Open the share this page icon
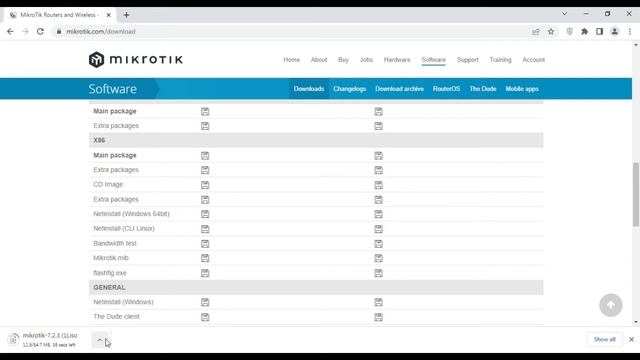The width and height of the screenshot is (640, 360). point(536,31)
